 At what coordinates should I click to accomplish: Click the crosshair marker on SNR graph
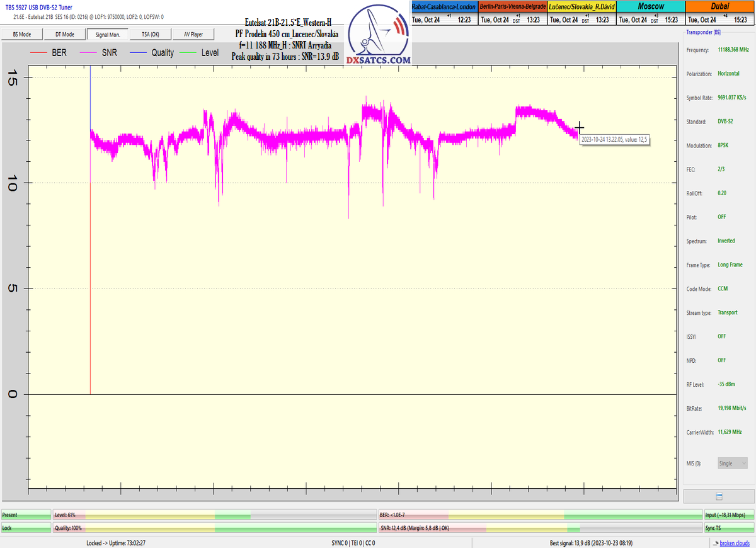(580, 128)
